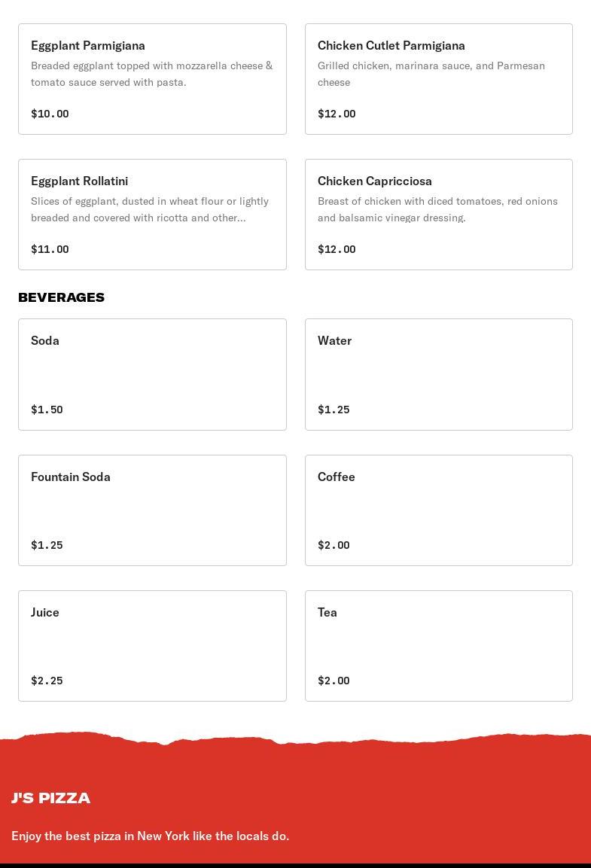The image size is (591, 868).
Task: Pick the Soda beverage card
Action: click(152, 374)
